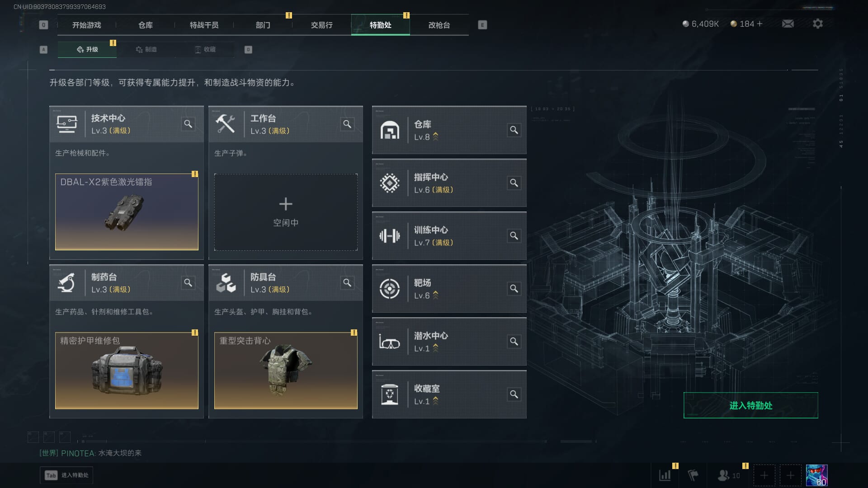868x488 pixels.
Task: Open statistics bar chart icon
Action: click(x=665, y=475)
